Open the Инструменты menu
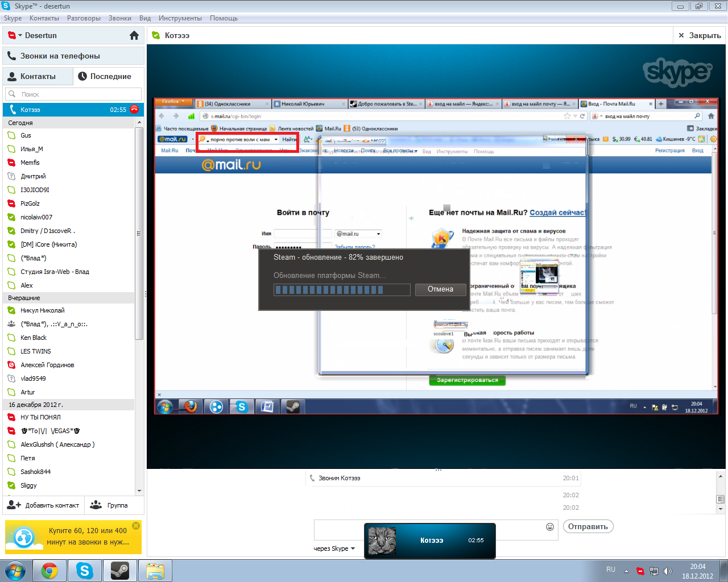The height and width of the screenshot is (582, 728). [180, 18]
